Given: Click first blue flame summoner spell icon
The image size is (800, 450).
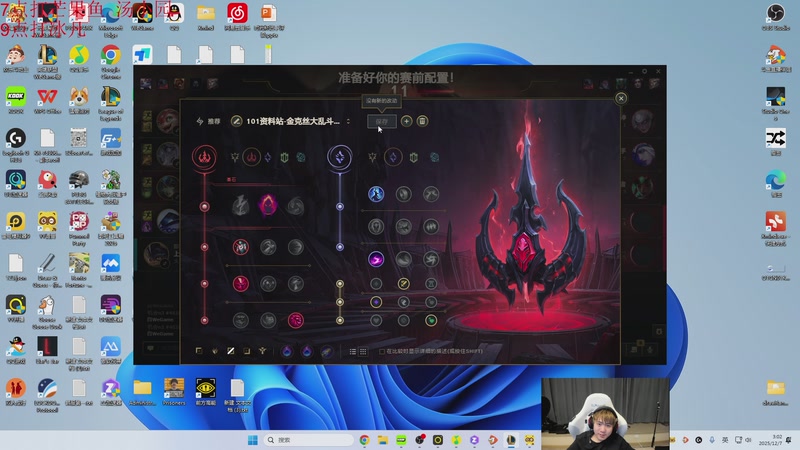Looking at the screenshot, I should (x=287, y=351).
